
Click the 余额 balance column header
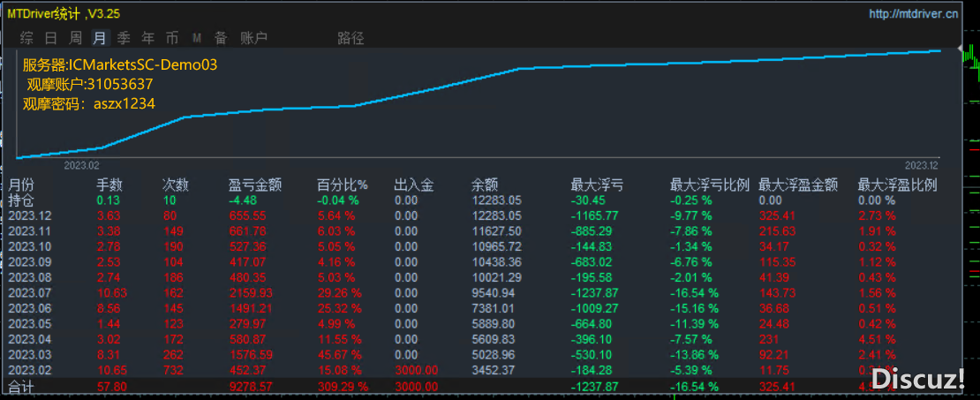click(x=485, y=185)
